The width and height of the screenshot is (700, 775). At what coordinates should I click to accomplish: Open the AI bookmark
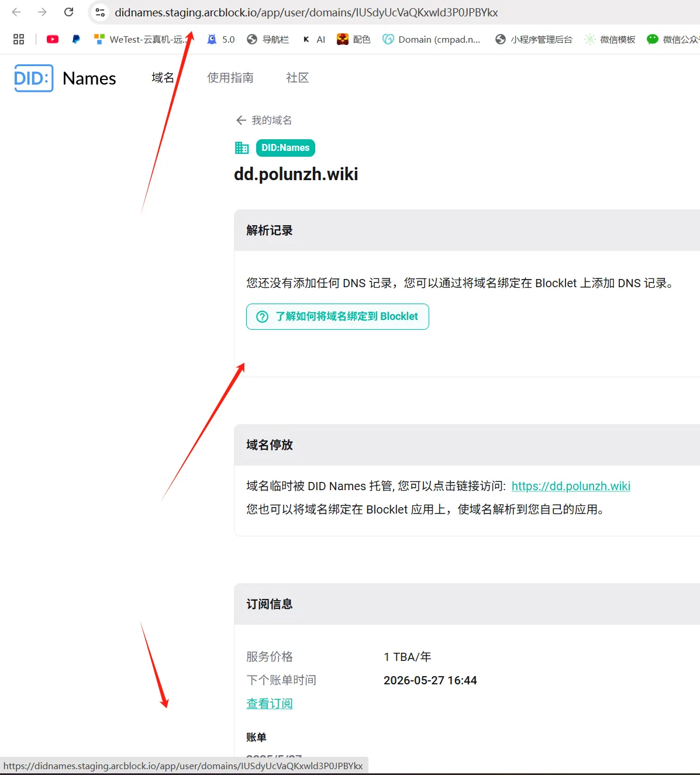(314, 39)
